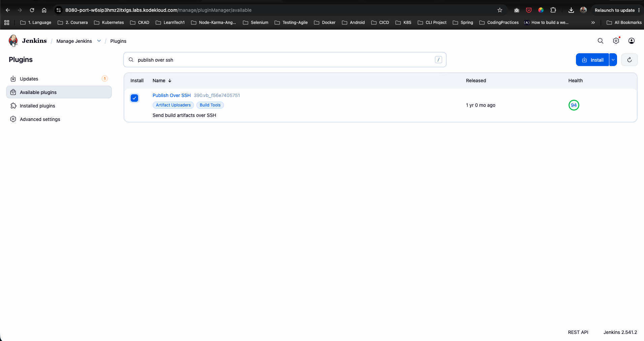The height and width of the screenshot is (341, 644).
Task: Expand the Manage Jenkins breadcrumb chevron
Action: click(x=99, y=41)
